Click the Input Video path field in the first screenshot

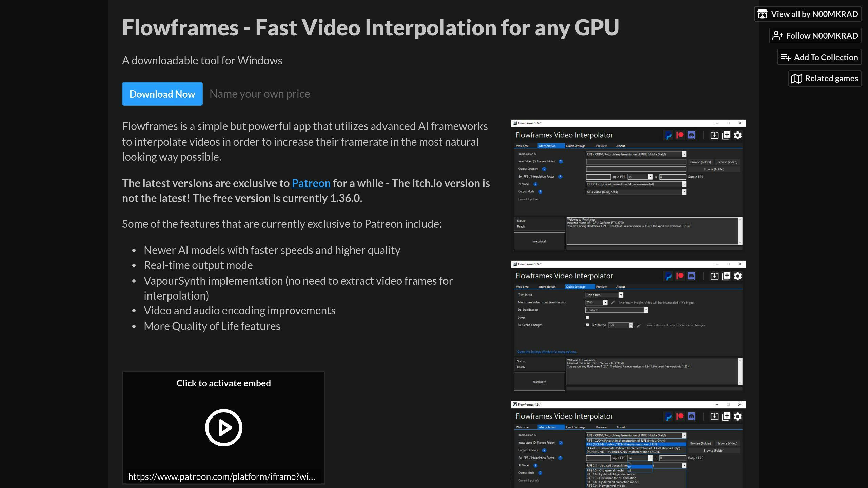coord(636,162)
